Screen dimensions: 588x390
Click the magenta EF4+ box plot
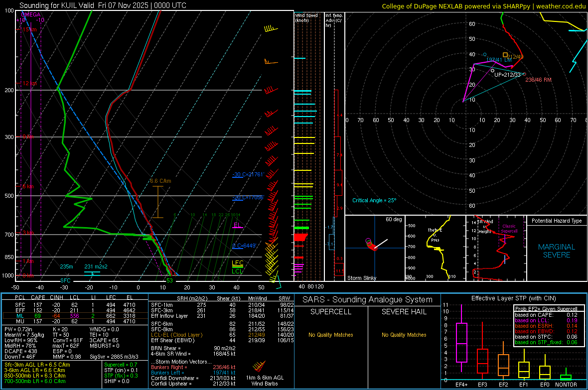coord(461,342)
